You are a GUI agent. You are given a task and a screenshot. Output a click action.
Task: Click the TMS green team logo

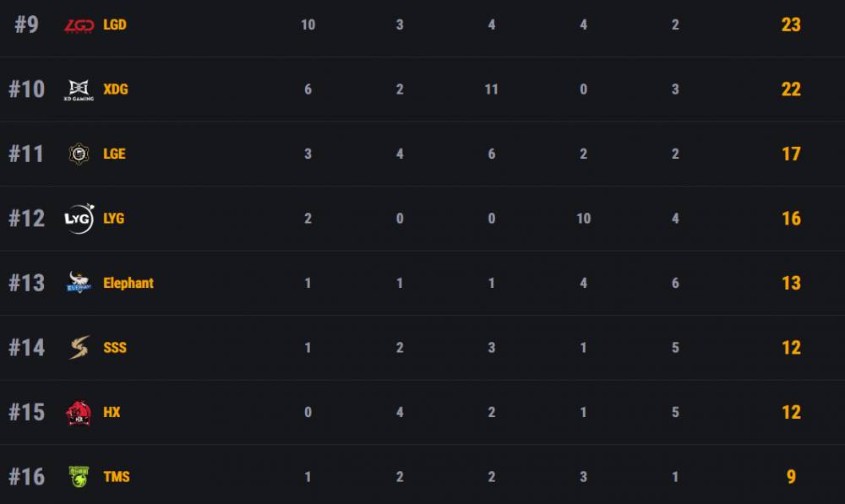(80, 477)
